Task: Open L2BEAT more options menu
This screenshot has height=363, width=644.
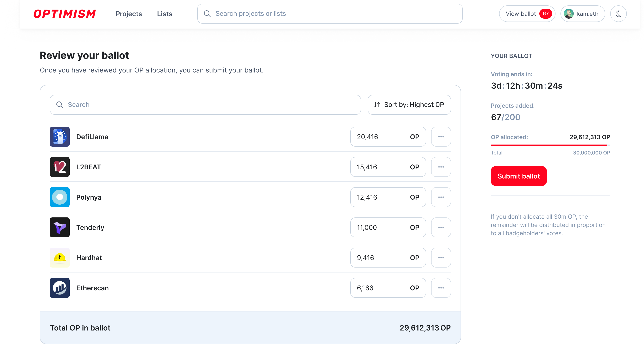Action: 441,167
